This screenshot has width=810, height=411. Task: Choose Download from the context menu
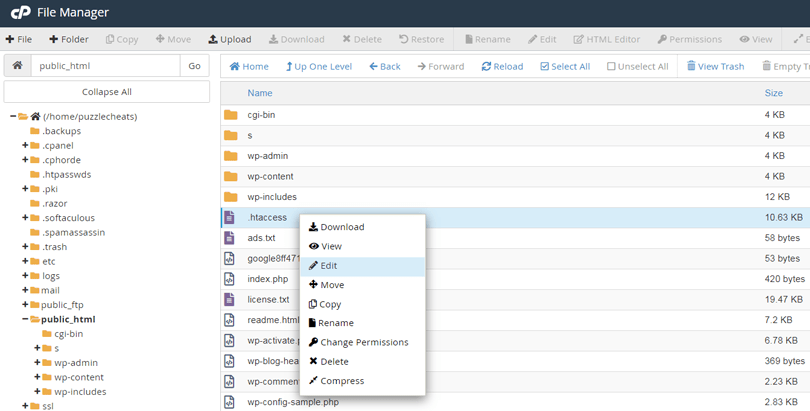363,227
